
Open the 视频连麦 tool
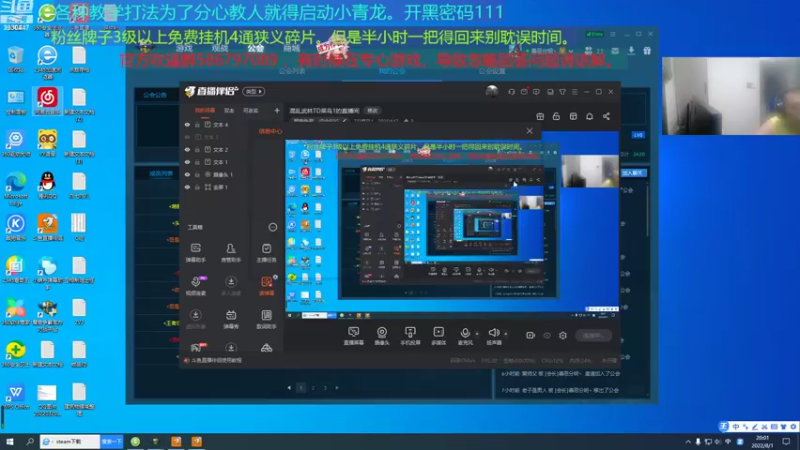pyautogui.click(x=196, y=286)
